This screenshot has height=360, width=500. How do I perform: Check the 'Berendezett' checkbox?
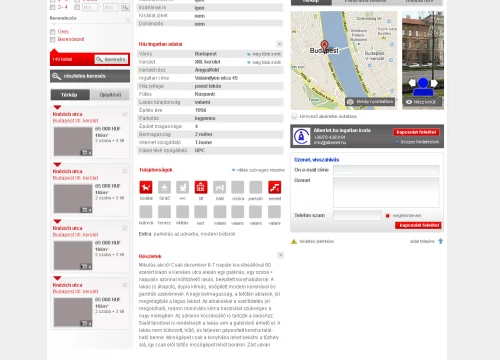pos(52,40)
